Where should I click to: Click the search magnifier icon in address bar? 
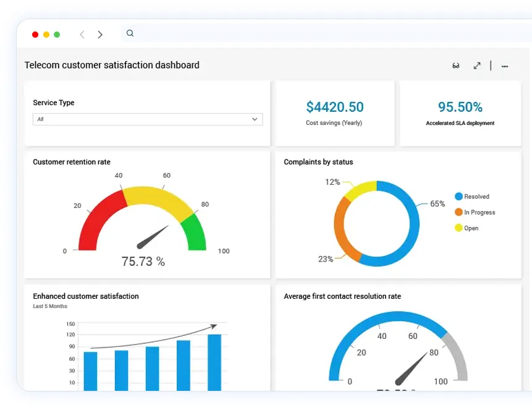tap(130, 33)
